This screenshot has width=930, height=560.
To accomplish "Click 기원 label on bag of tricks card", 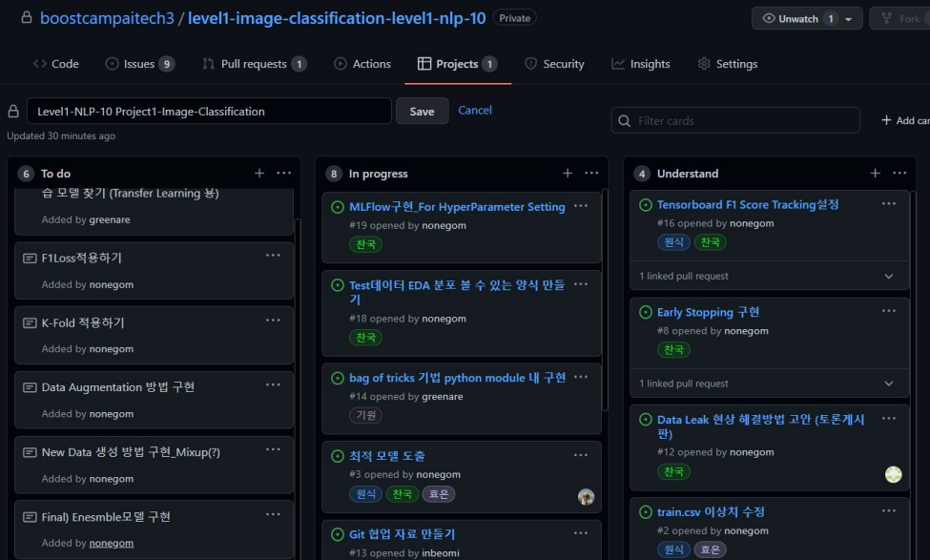I will [x=365, y=415].
